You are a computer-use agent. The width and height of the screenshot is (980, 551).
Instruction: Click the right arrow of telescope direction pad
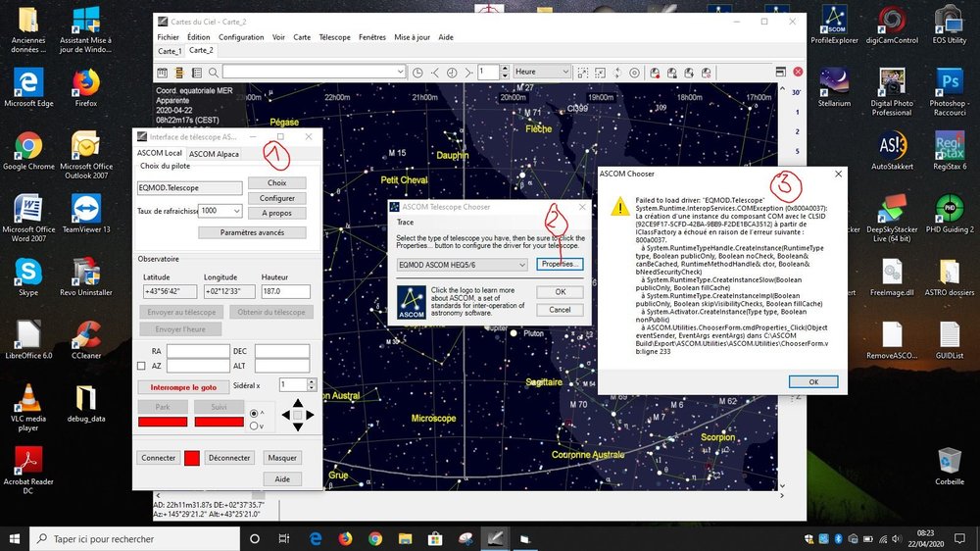[310, 416]
